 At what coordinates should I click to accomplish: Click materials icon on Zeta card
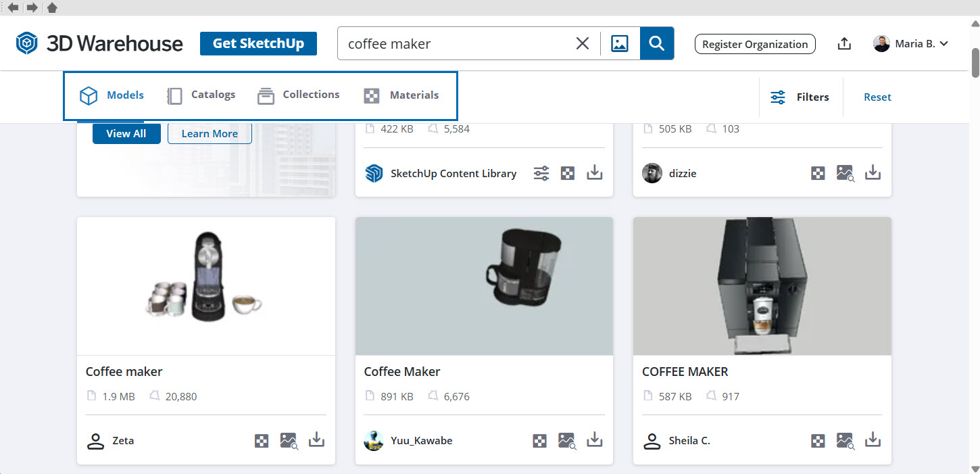262,441
